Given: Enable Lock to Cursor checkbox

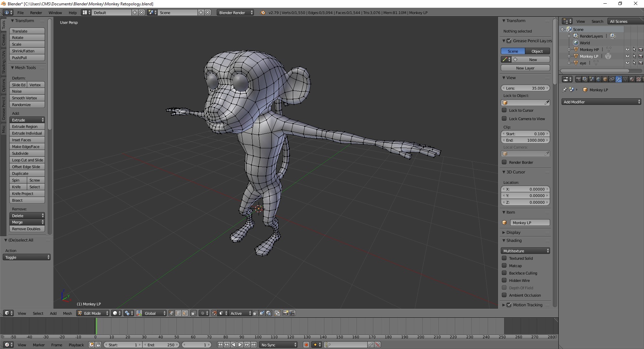Looking at the screenshot, I should (x=504, y=110).
